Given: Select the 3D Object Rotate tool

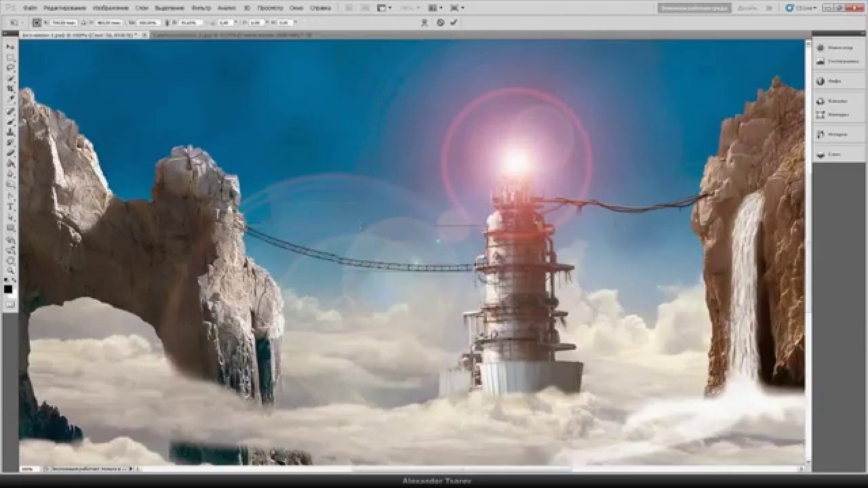Looking at the screenshot, I should (10, 239).
